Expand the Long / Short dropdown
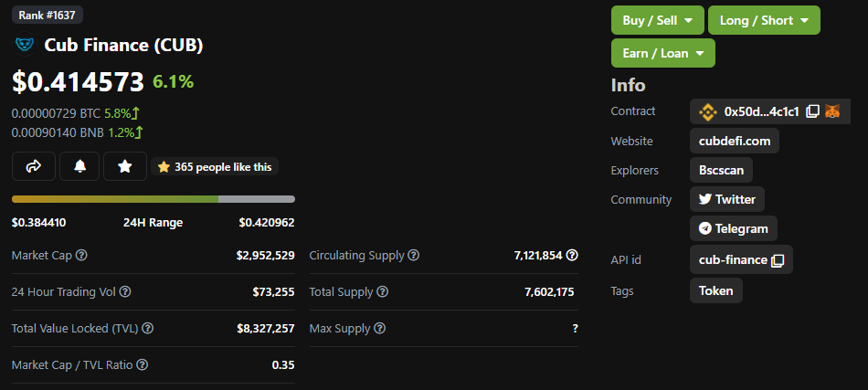The height and width of the screenshot is (390, 868). pos(764,20)
